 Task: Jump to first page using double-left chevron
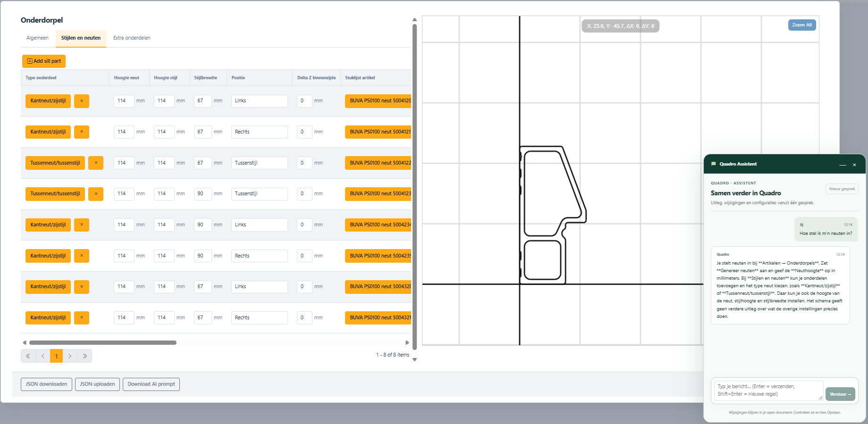click(28, 356)
